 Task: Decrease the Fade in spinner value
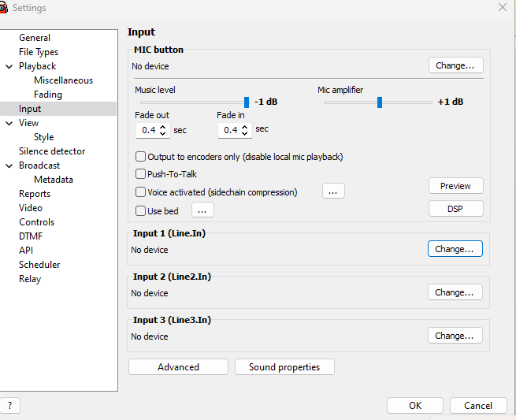pyautogui.click(x=245, y=133)
